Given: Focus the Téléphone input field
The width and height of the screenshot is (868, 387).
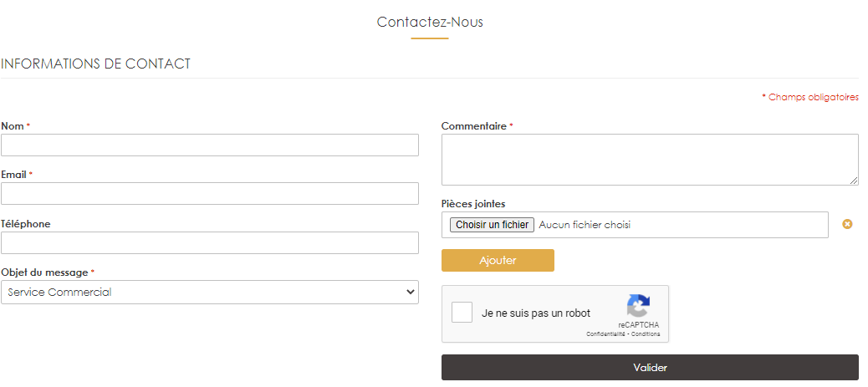Looking at the screenshot, I should pos(210,242).
